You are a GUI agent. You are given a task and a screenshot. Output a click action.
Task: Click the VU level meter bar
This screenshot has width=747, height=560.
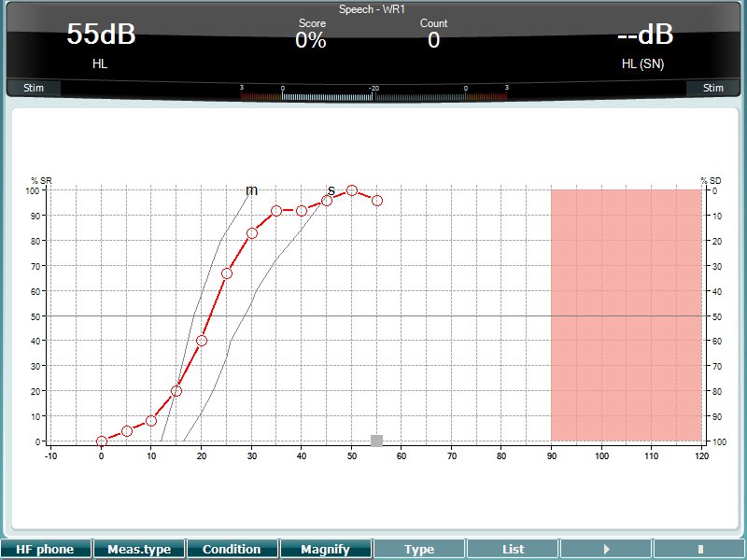[374, 97]
